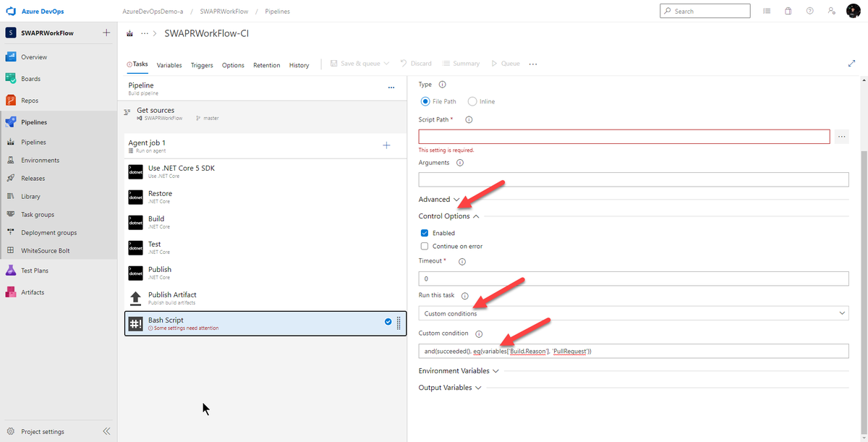Select Inline type radio button

tap(472, 101)
